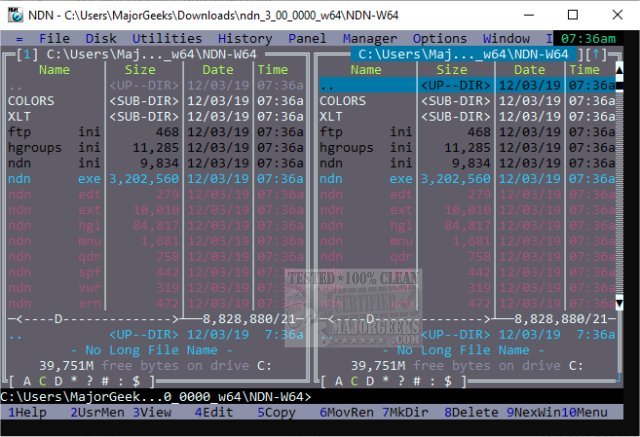Open the Utilities menu
The height and width of the screenshot is (437, 640).
[x=167, y=39]
